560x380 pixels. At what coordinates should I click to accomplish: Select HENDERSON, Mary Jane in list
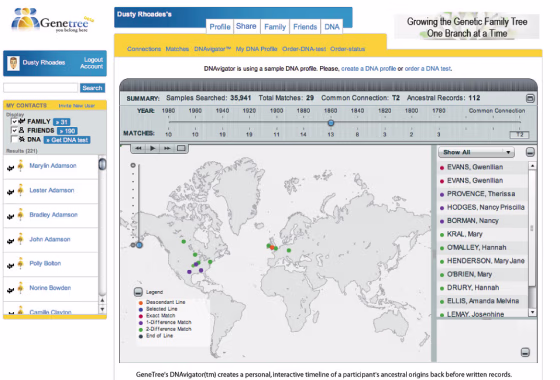point(482,261)
